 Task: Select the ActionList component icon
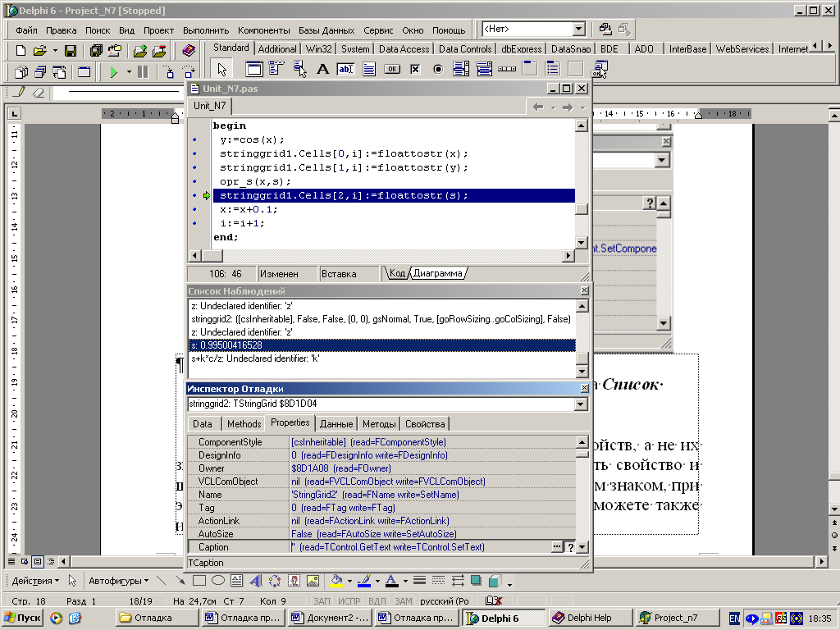point(599,69)
